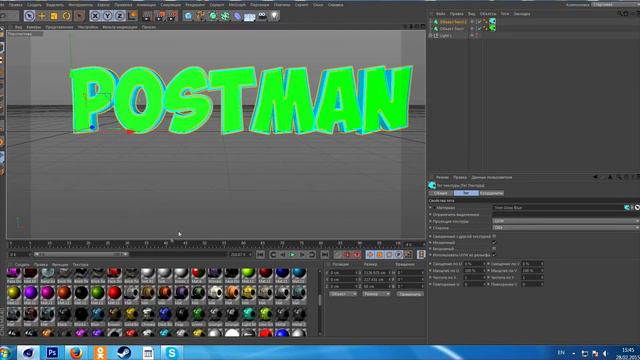Select the Move tool
The image size is (640, 360).
[42, 16]
